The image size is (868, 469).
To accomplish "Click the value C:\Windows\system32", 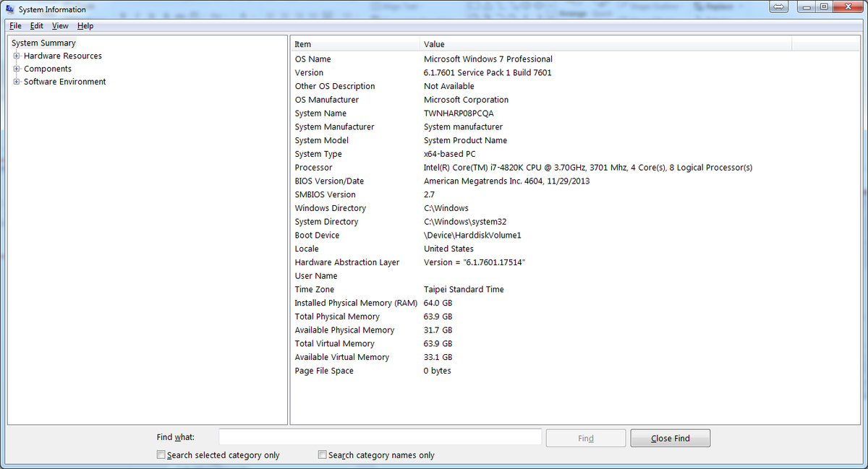I will coord(464,222).
